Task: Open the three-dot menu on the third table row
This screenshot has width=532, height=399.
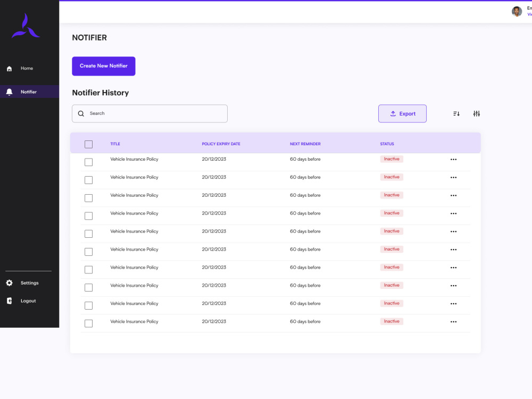Action: coord(453,195)
